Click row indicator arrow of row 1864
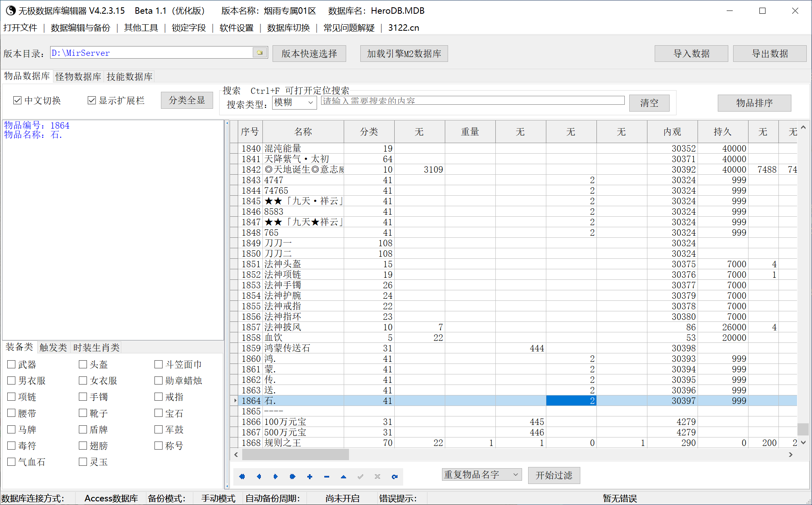Viewport: 812px width, 505px height. pos(235,401)
